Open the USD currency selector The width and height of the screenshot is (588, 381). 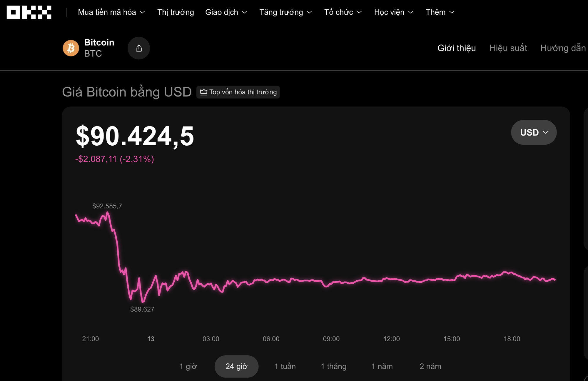534,132
